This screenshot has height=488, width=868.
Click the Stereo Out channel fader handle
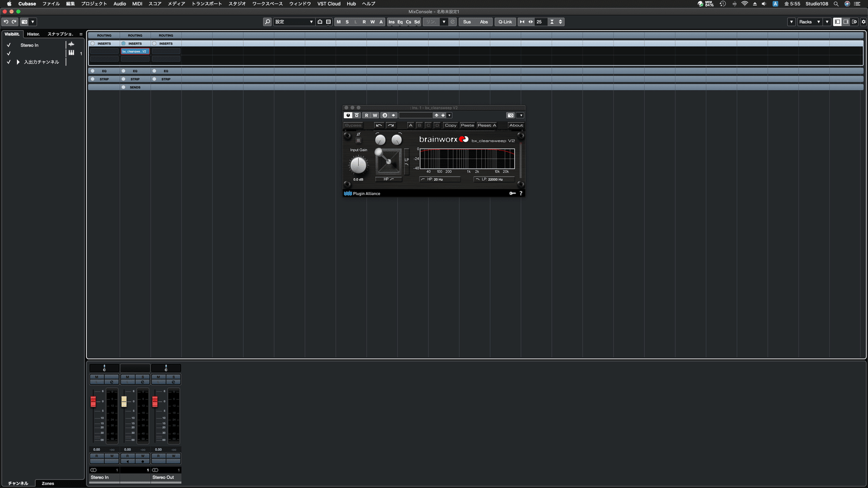(x=155, y=401)
